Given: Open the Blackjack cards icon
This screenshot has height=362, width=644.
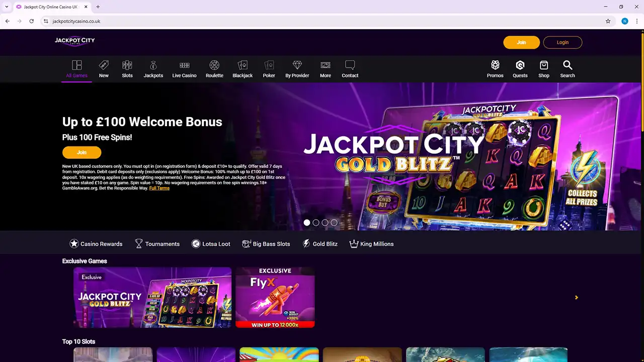Looking at the screenshot, I should pyautogui.click(x=243, y=65).
